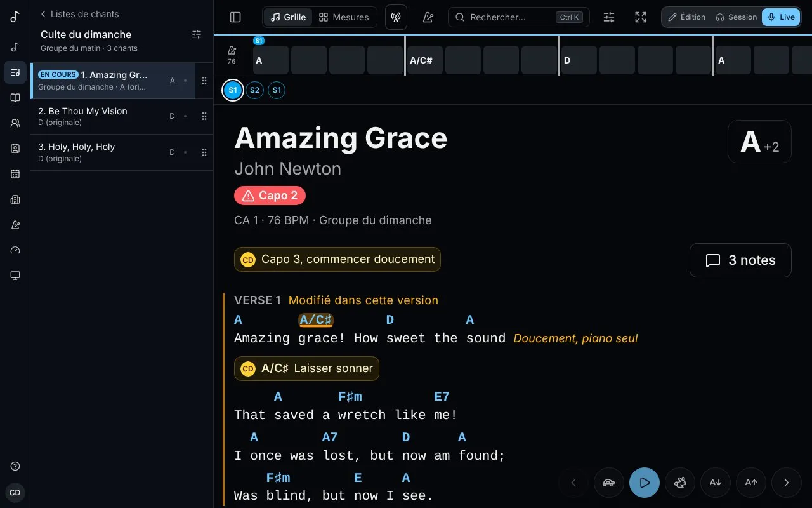Click drag handle for Holy, Holy, Holy

tap(204, 152)
